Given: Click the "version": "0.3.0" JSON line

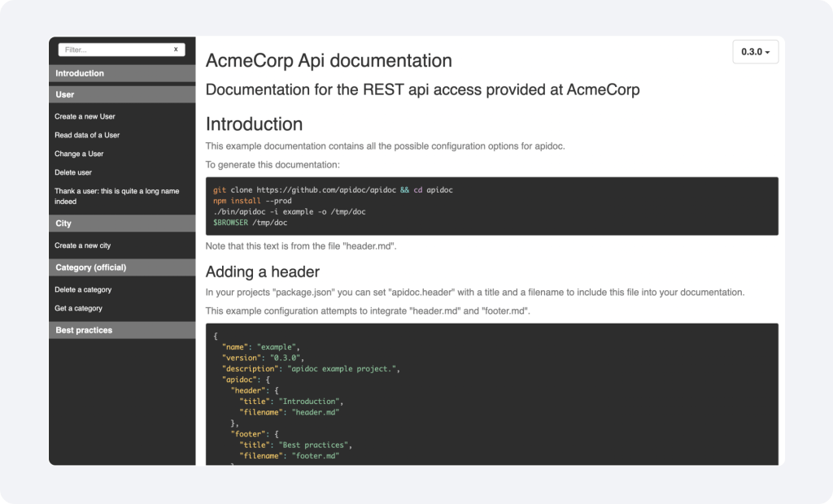Looking at the screenshot, I should point(263,358).
